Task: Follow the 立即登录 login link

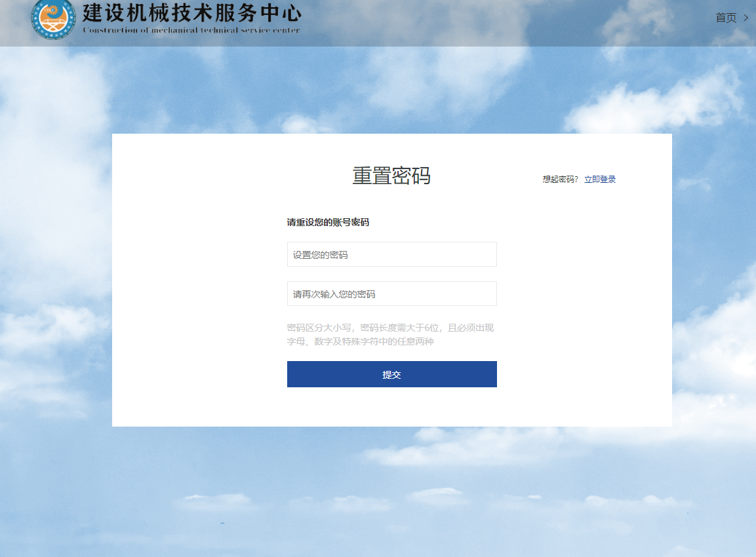Action: pos(600,180)
